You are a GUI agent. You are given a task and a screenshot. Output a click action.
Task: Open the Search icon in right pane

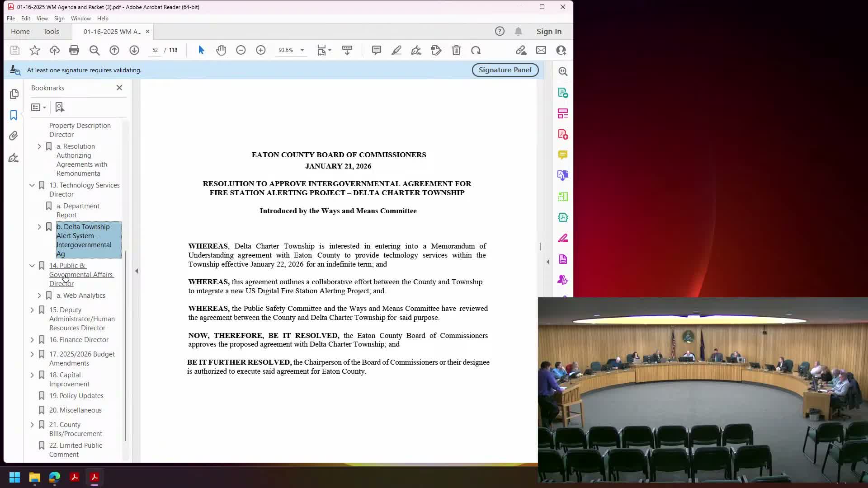563,71
